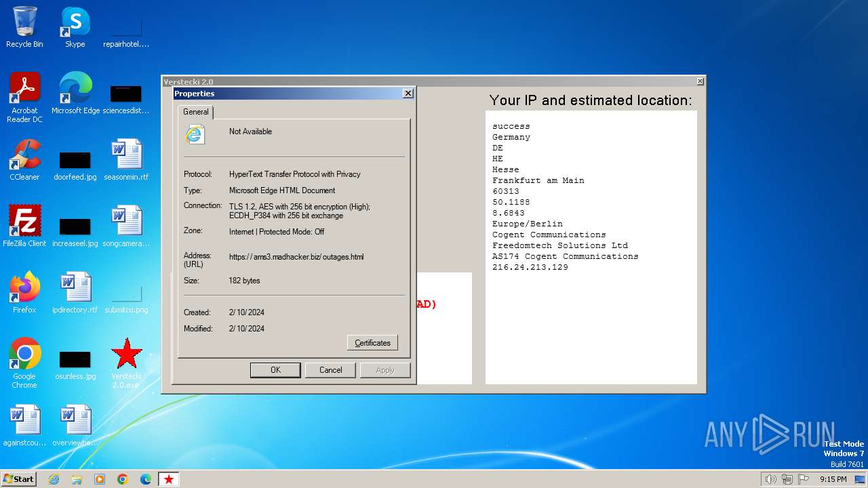The height and width of the screenshot is (488, 868).
Task: Click the page icon beside Not Available
Action: click(x=195, y=134)
